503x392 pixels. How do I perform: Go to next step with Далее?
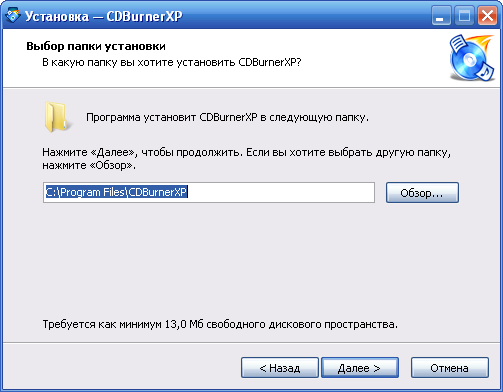point(360,368)
